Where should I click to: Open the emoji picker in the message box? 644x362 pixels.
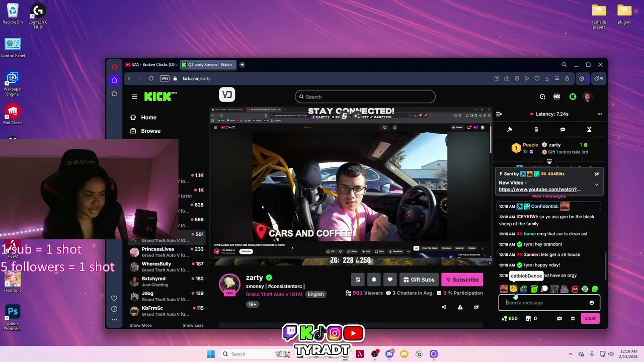coord(592,303)
